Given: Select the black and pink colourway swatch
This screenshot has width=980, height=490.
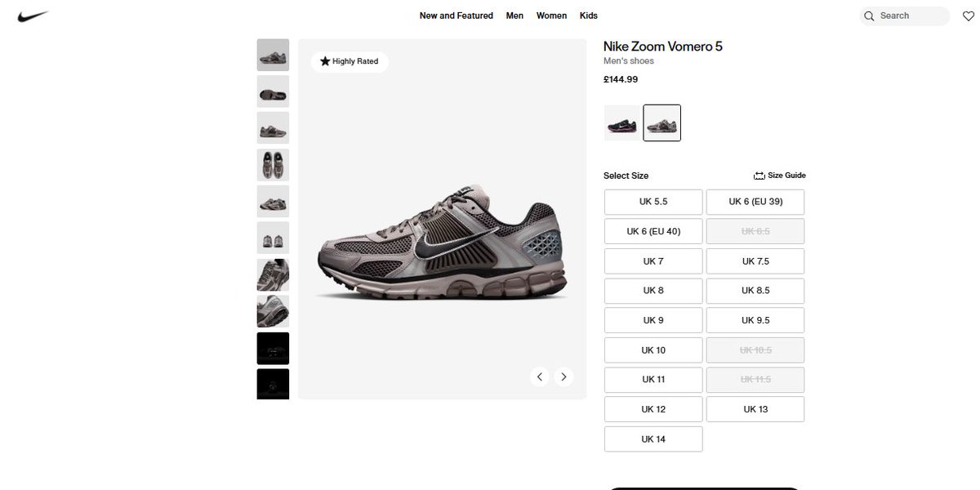Looking at the screenshot, I should point(622,122).
